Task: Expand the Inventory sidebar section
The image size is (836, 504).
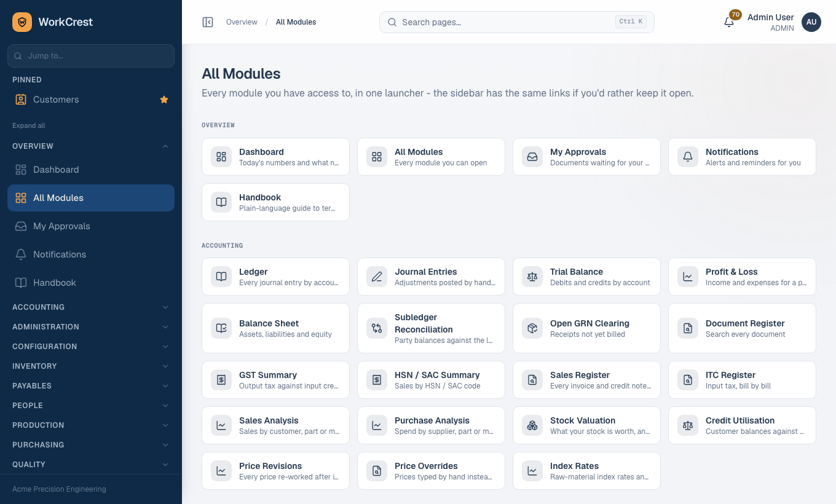Action: [91, 366]
